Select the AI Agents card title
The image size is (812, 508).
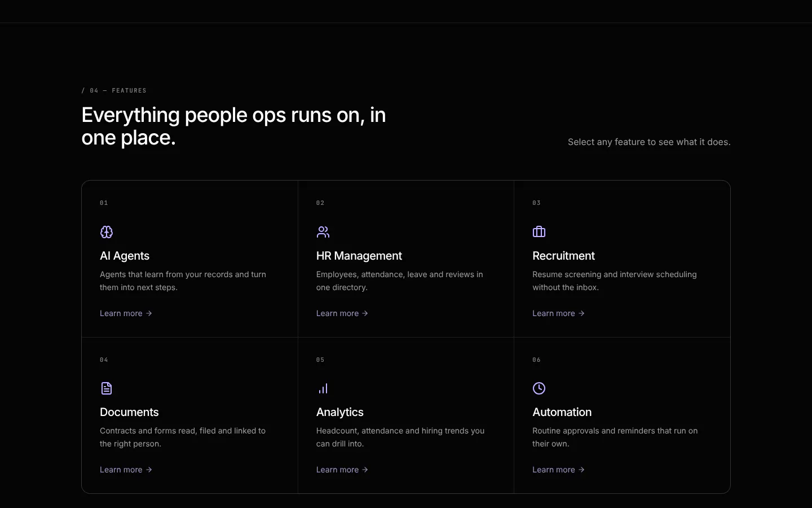125,256
